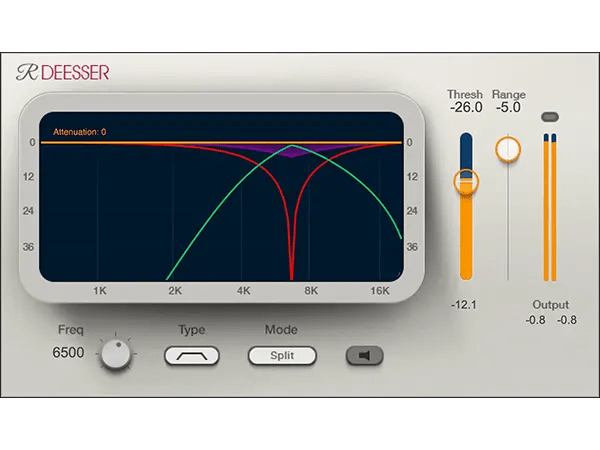Viewport: 600px width, 450px height.
Task: Click the RDeEsser logo
Action: (x=63, y=72)
